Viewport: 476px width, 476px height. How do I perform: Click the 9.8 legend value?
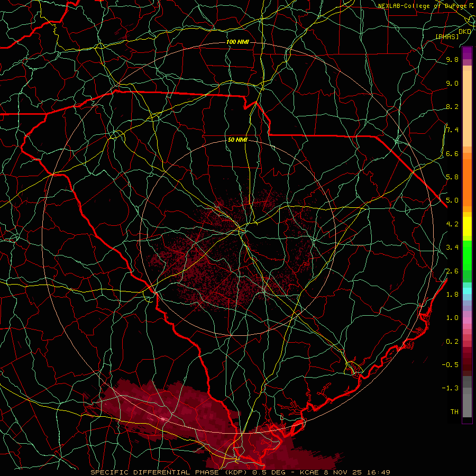click(452, 59)
